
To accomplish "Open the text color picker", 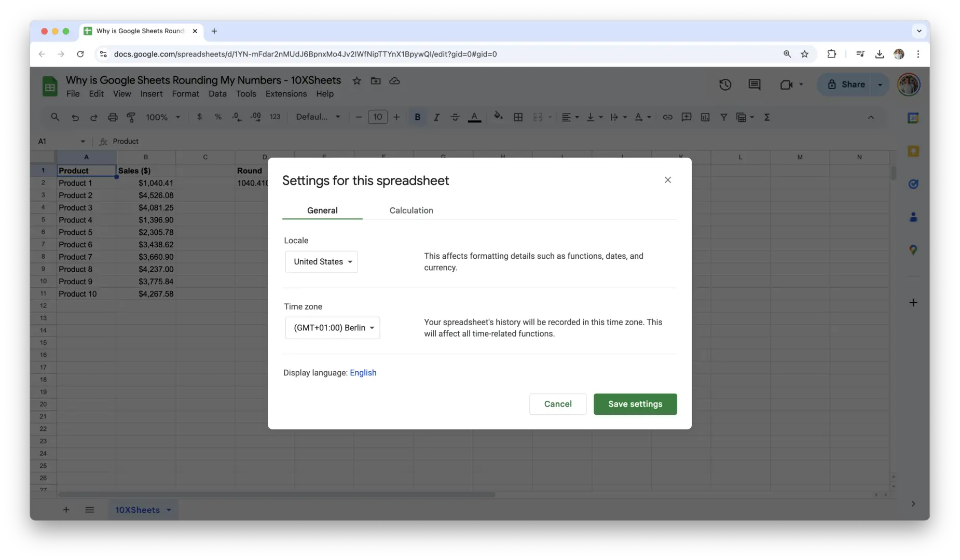I will coord(474,117).
